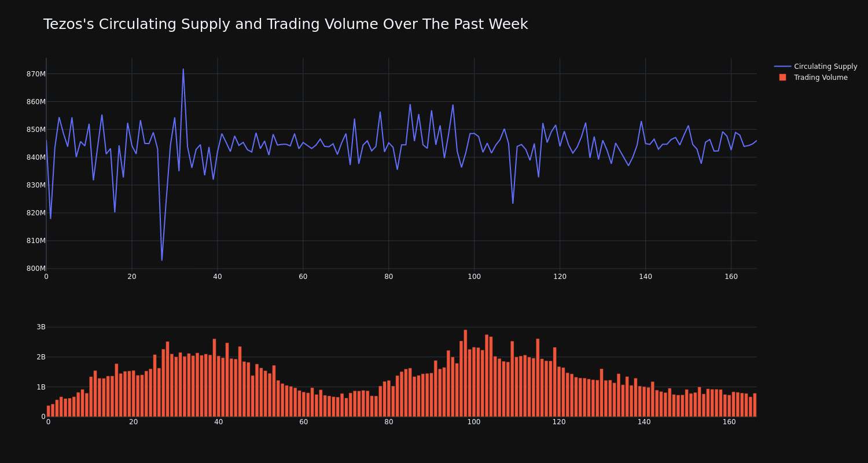Click the 3B label on volume axis

41,327
